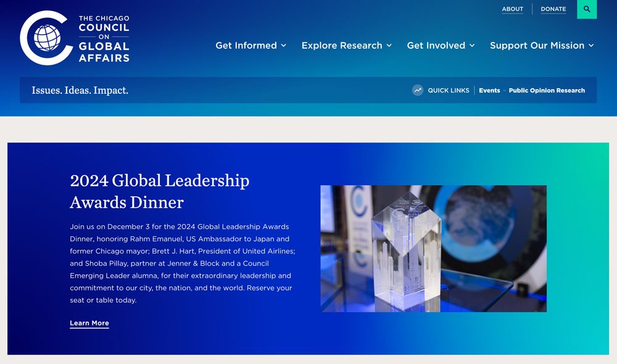Click the QUICK LINKS label
The width and height of the screenshot is (617, 364).
point(448,91)
